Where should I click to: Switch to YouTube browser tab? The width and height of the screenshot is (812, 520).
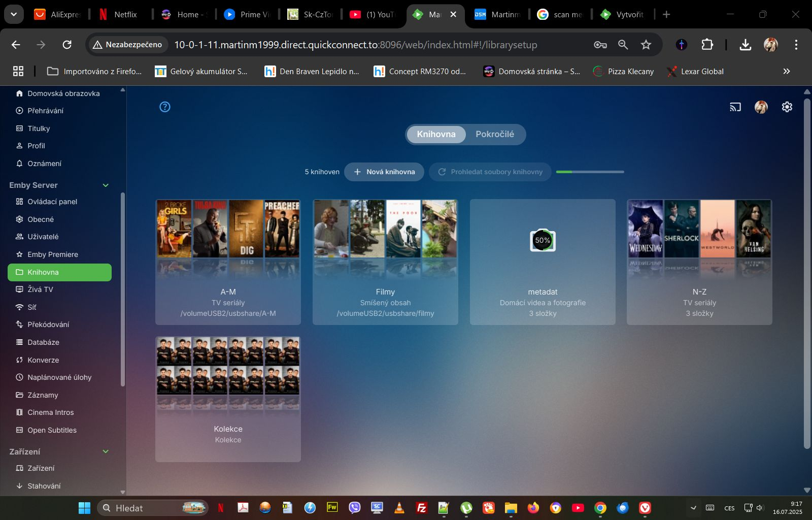tap(374, 14)
